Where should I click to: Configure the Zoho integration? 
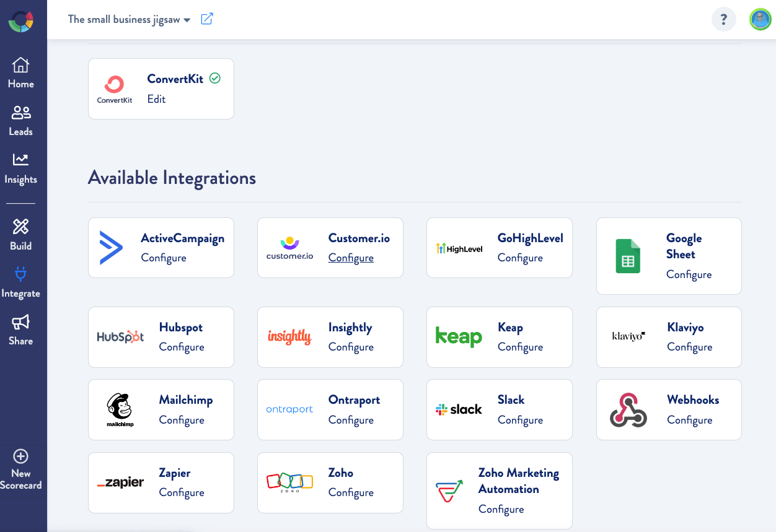click(x=351, y=492)
